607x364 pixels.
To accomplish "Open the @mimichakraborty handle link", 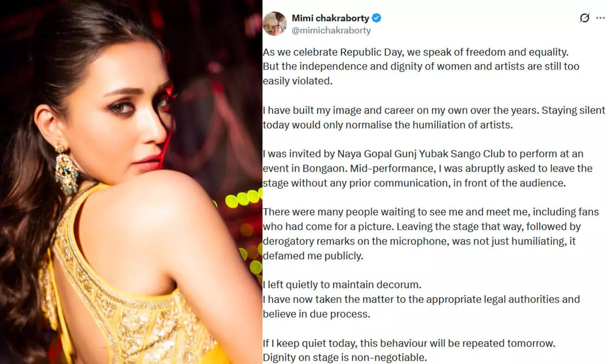I will (x=331, y=30).
